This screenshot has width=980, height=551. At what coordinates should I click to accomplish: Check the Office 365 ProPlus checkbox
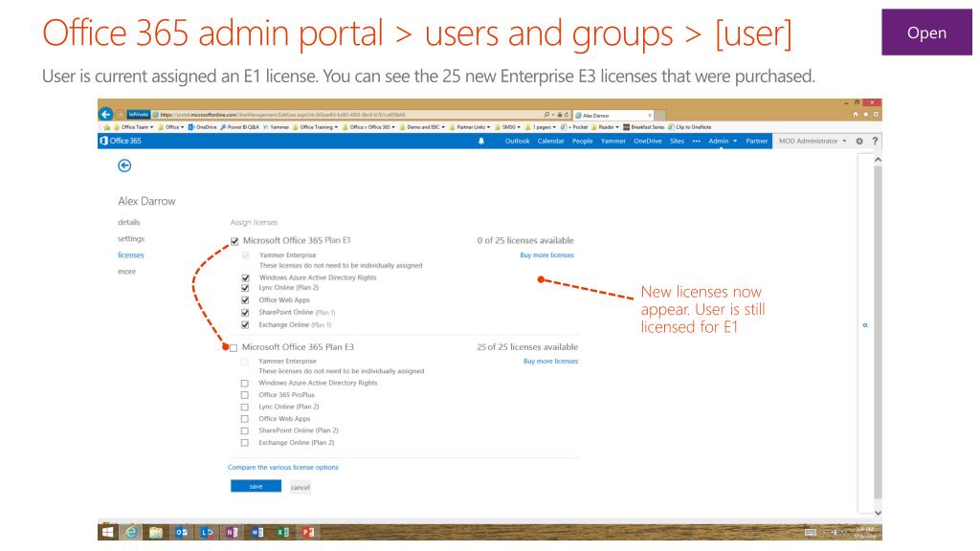(244, 395)
